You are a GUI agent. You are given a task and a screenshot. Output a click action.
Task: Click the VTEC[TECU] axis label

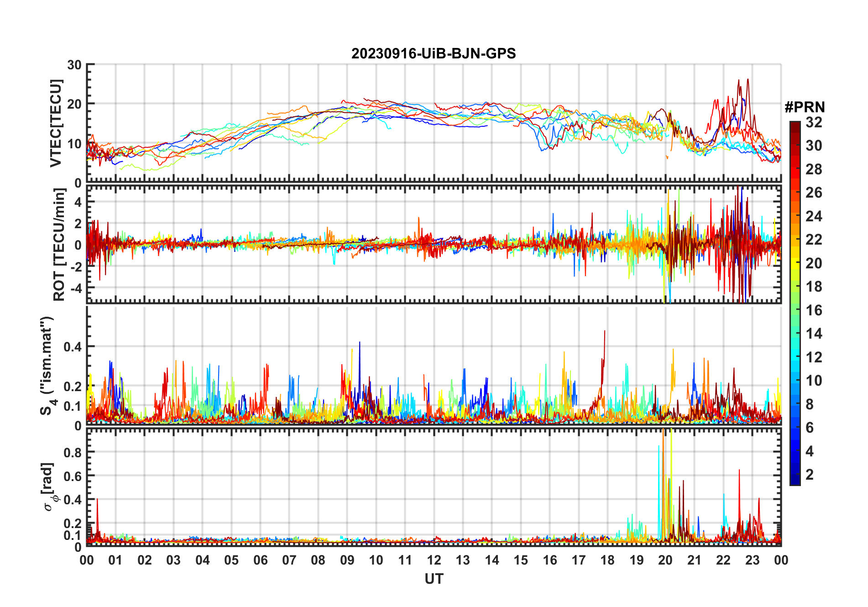tap(56, 124)
